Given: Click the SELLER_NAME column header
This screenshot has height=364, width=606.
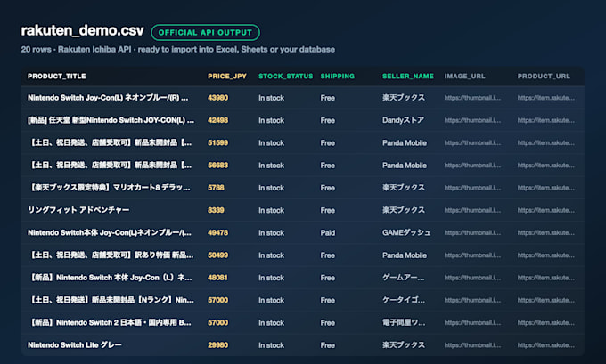Looking at the screenshot, I should 408,76.
